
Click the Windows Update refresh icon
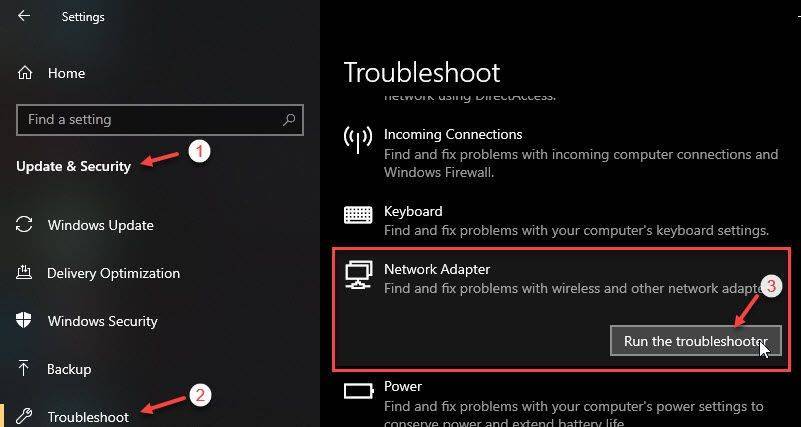[x=25, y=225]
